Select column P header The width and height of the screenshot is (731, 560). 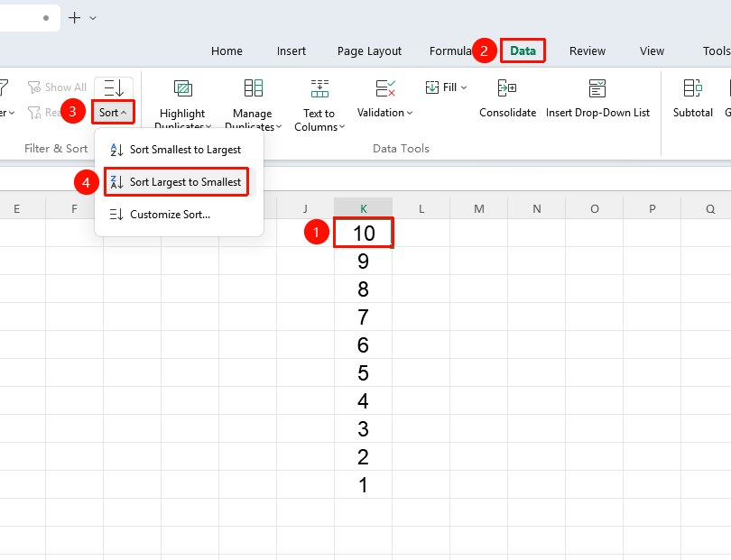point(652,208)
